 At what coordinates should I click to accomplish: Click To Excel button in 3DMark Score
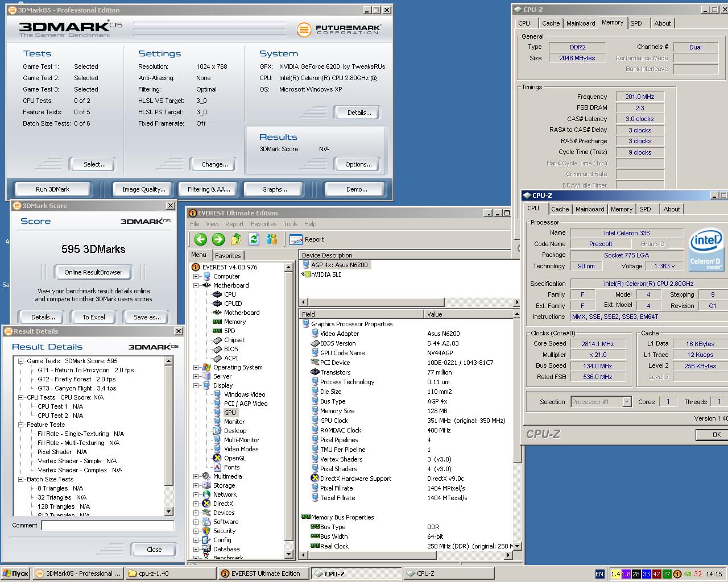[94, 317]
